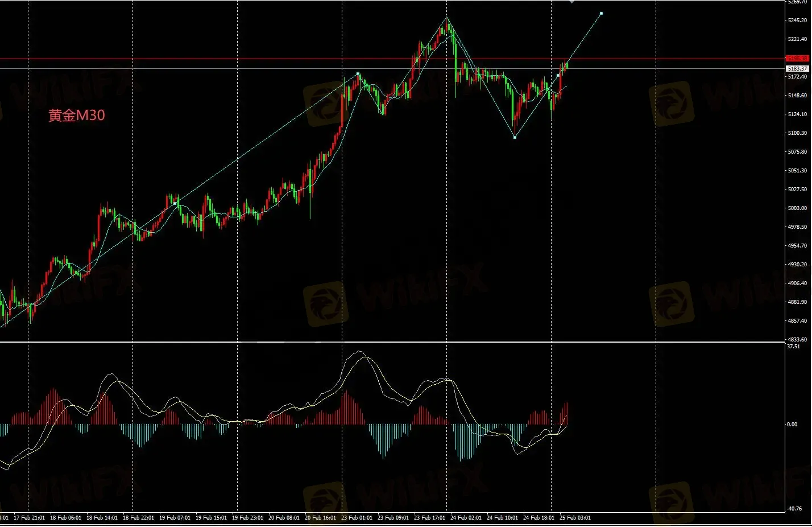Click the 37.51 indicator scale value

coord(793,347)
